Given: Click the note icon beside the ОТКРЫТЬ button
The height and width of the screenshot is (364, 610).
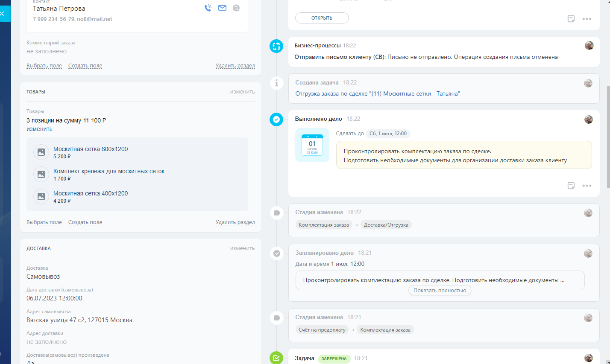Looking at the screenshot, I should pos(571,19).
